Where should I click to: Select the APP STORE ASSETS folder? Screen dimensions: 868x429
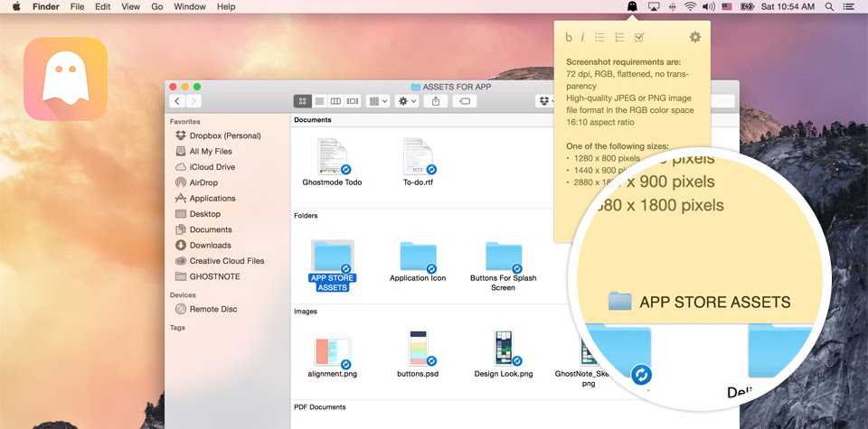[x=333, y=266]
